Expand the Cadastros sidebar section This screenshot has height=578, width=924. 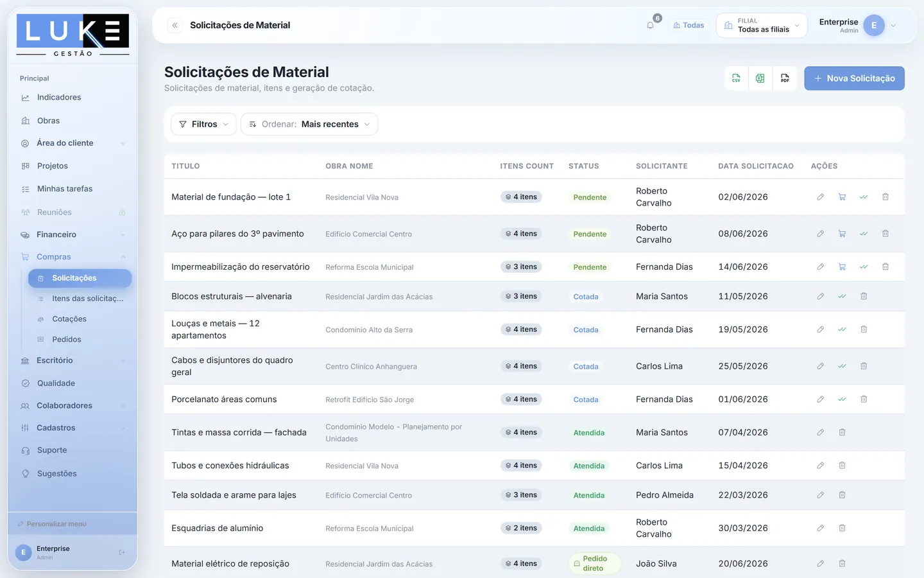pos(73,428)
